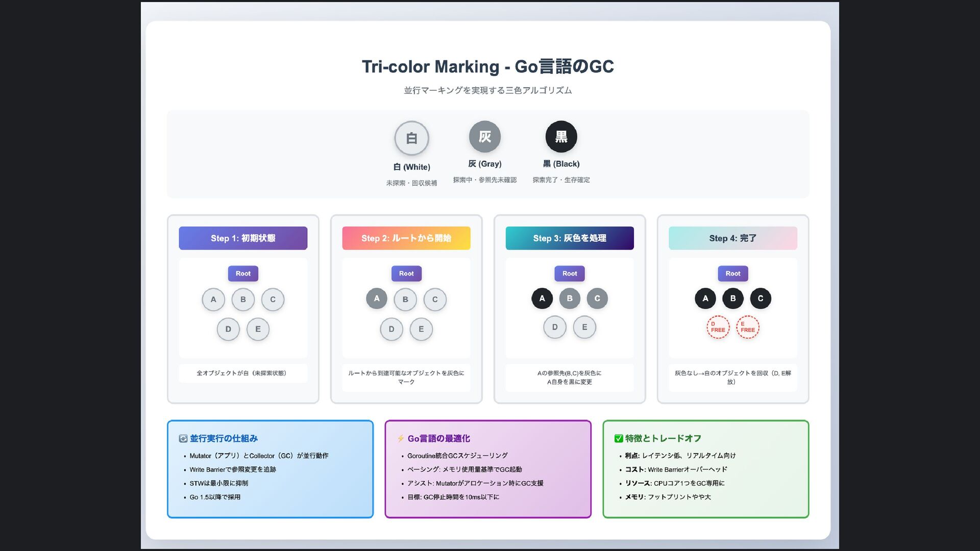Select the Step 3: 灰色を処理 header
This screenshot has width=980, height=551.
pyautogui.click(x=570, y=238)
